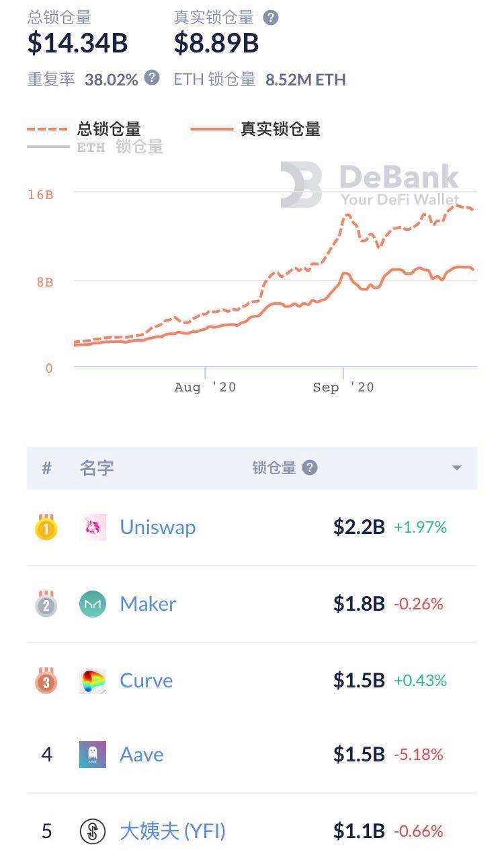Viewport: 504px width, 865px height.
Task: Click the Curve rainbow logo icon
Action: [93, 681]
